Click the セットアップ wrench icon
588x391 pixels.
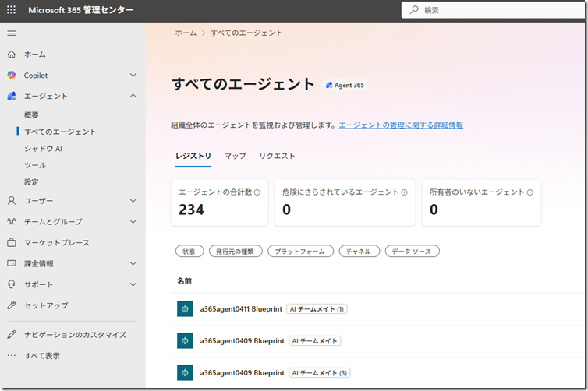(12, 305)
